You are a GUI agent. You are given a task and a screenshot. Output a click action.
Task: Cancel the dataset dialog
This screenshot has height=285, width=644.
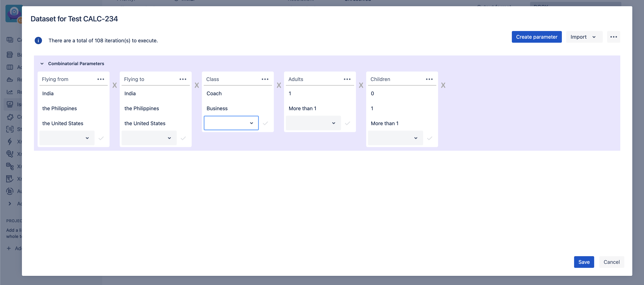[612, 262]
